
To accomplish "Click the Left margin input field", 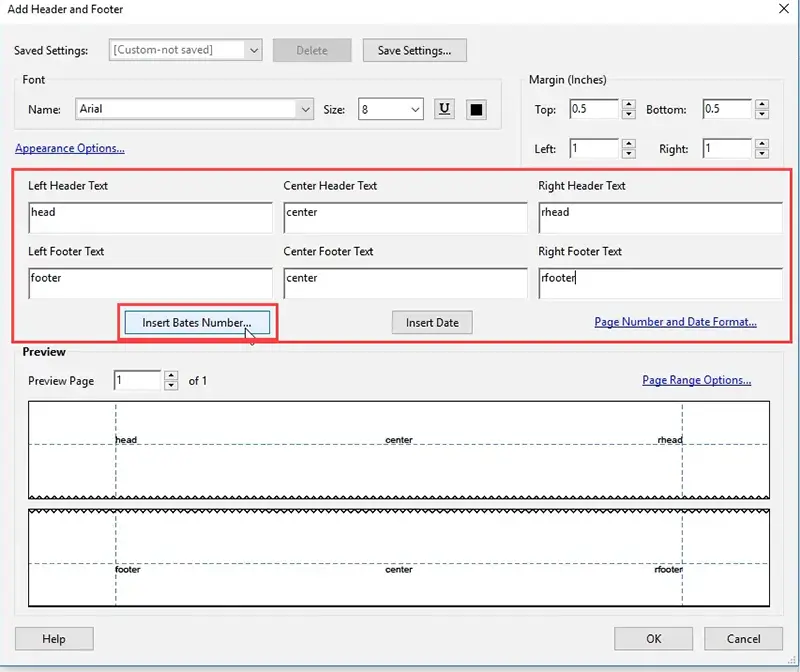I will coord(594,148).
